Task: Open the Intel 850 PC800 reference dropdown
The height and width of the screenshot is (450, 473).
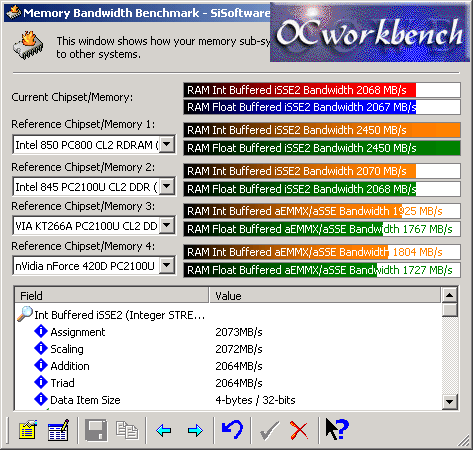Action: pos(167,145)
